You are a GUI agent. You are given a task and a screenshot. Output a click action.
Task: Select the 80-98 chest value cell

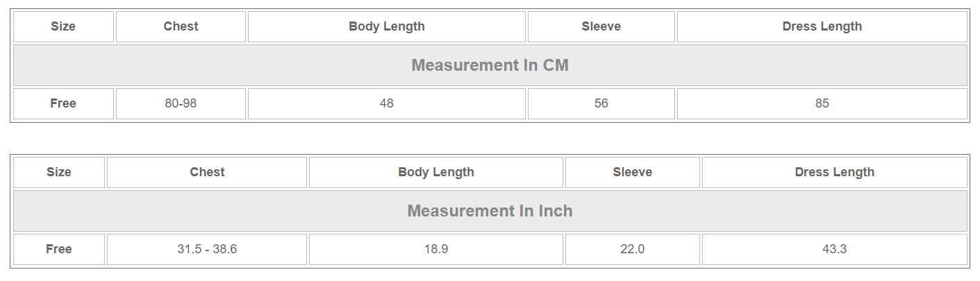pyautogui.click(x=181, y=103)
